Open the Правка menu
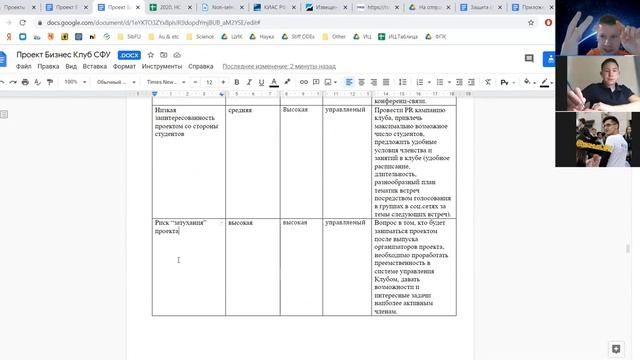This screenshot has height=360, width=640. click(48, 66)
